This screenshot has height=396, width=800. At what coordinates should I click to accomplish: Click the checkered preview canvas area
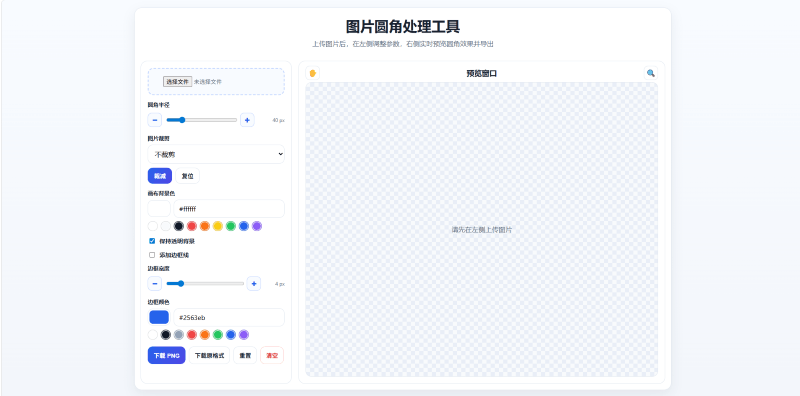pos(482,230)
